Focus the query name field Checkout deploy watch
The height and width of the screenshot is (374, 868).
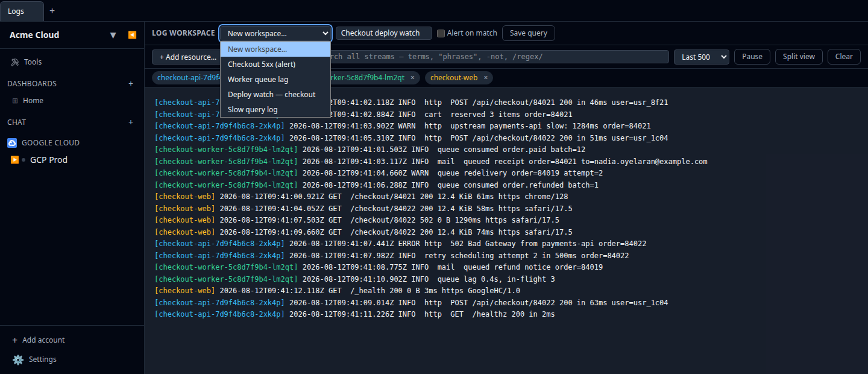[x=384, y=33]
